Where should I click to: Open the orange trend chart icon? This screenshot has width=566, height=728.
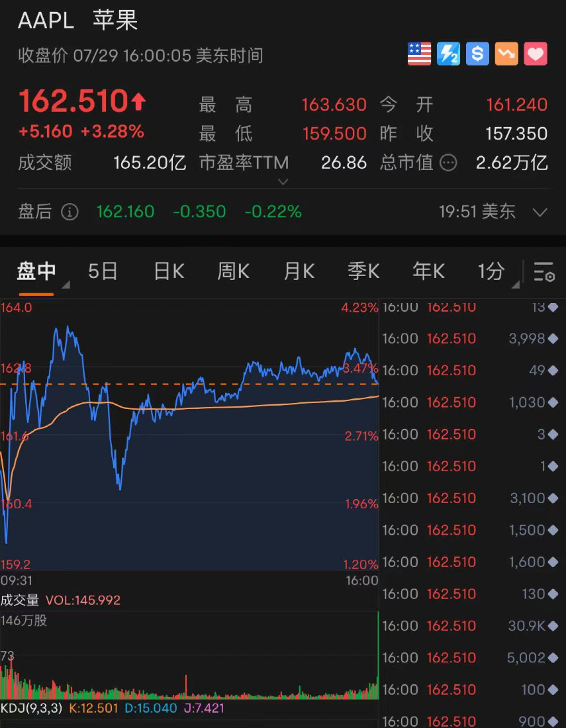(x=506, y=54)
